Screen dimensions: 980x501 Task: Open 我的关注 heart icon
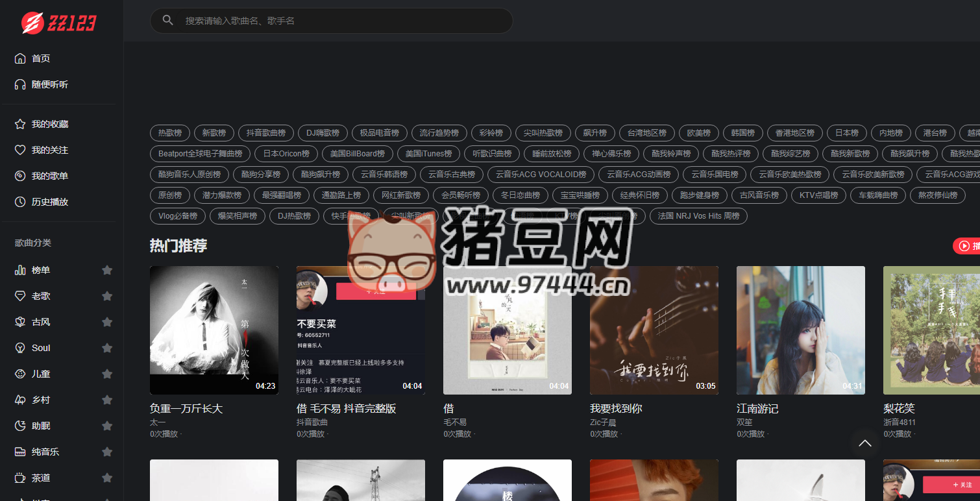pos(20,150)
